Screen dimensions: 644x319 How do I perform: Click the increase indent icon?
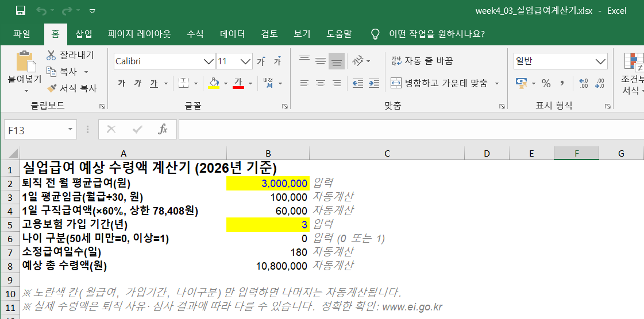tap(374, 83)
